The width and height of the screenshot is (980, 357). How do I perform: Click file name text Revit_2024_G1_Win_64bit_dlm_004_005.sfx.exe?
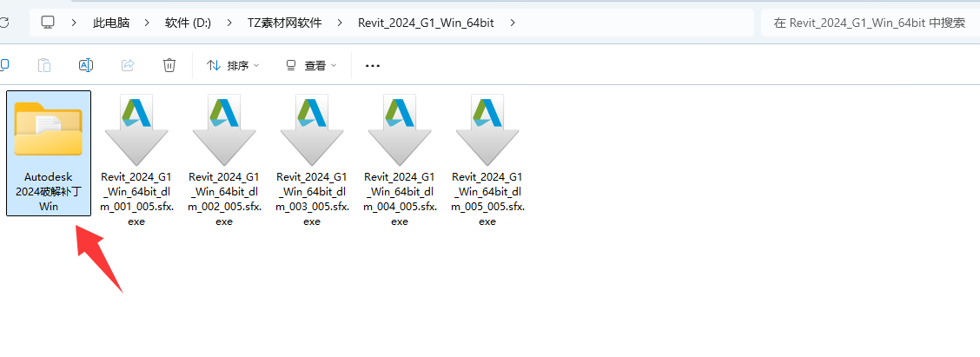(x=400, y=199)
